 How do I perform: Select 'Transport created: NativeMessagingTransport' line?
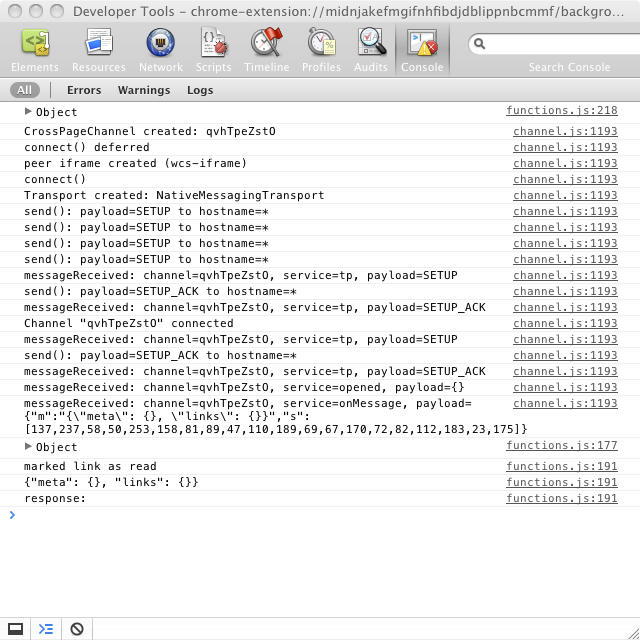[174, 196]
